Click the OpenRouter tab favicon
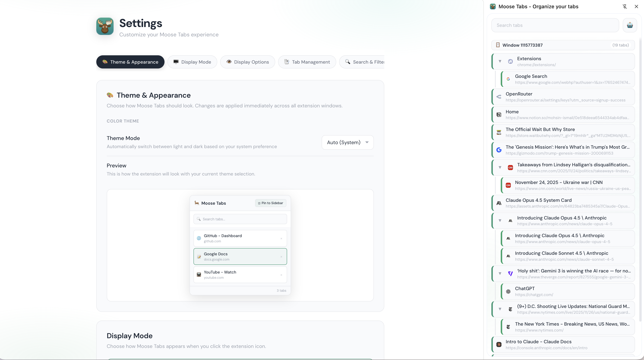 [x=499, y=97]
